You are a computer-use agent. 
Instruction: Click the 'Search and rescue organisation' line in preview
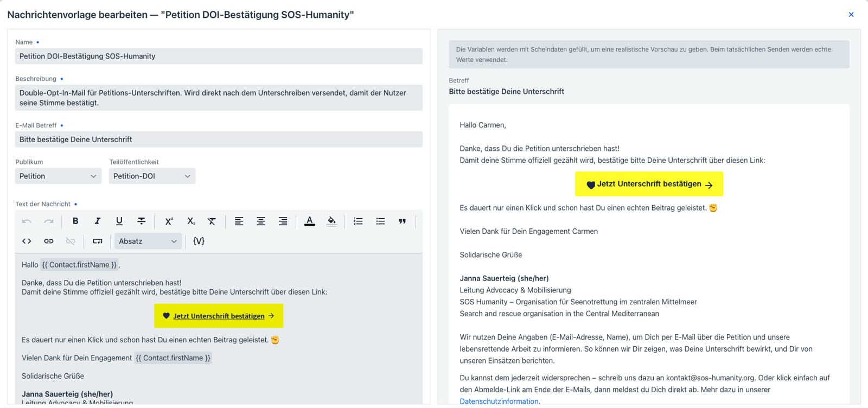click(x=559, y=314)
